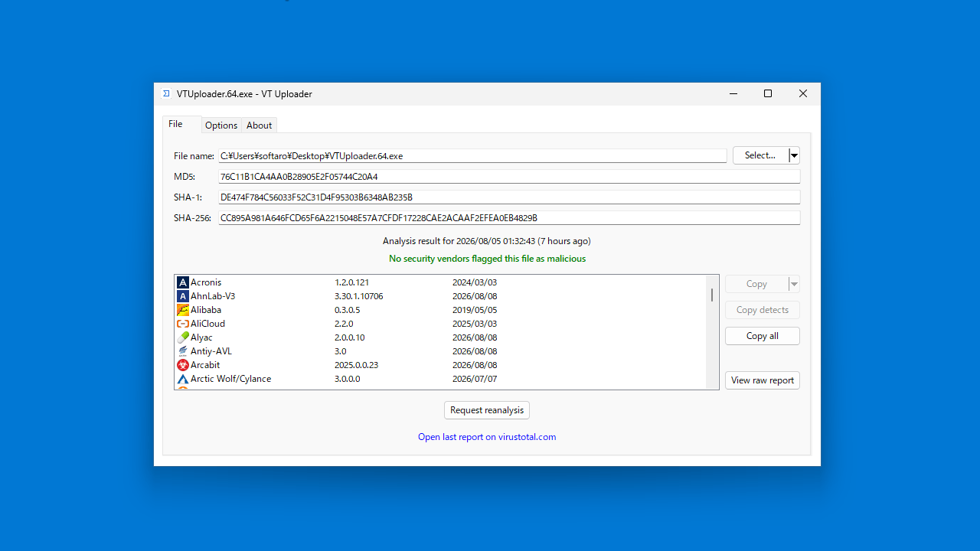Screen dimensions: 980x551
Task: Select the Alibaba row name
Action: point(206,310)
